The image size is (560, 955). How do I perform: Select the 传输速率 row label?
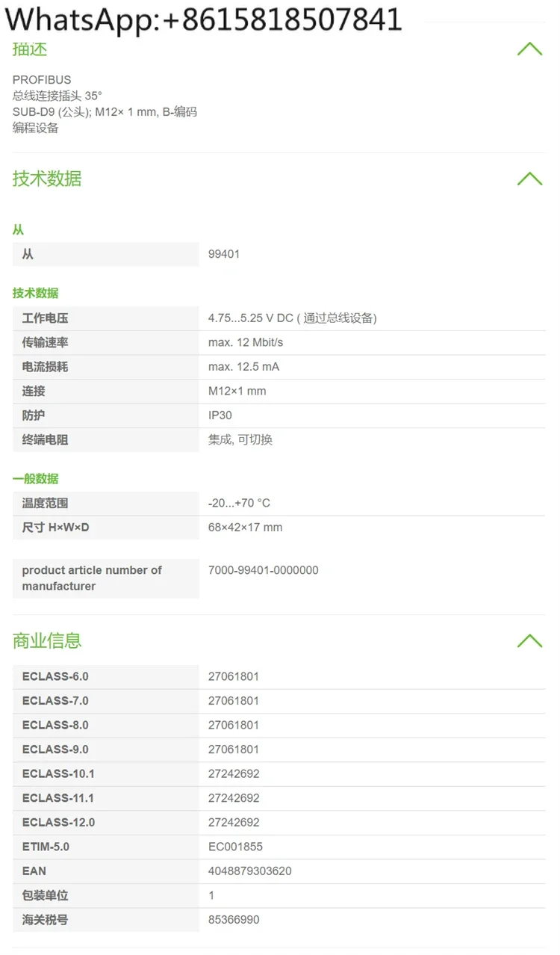(x=46, y=342)
